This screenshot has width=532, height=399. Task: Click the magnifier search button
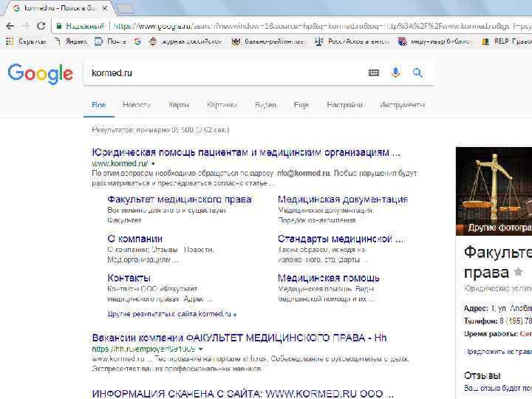pyautogui.click(x=417, y=72)
